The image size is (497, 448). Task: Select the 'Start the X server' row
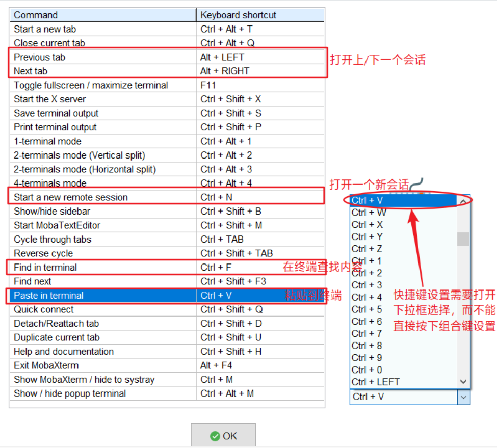tap(167, 99)
